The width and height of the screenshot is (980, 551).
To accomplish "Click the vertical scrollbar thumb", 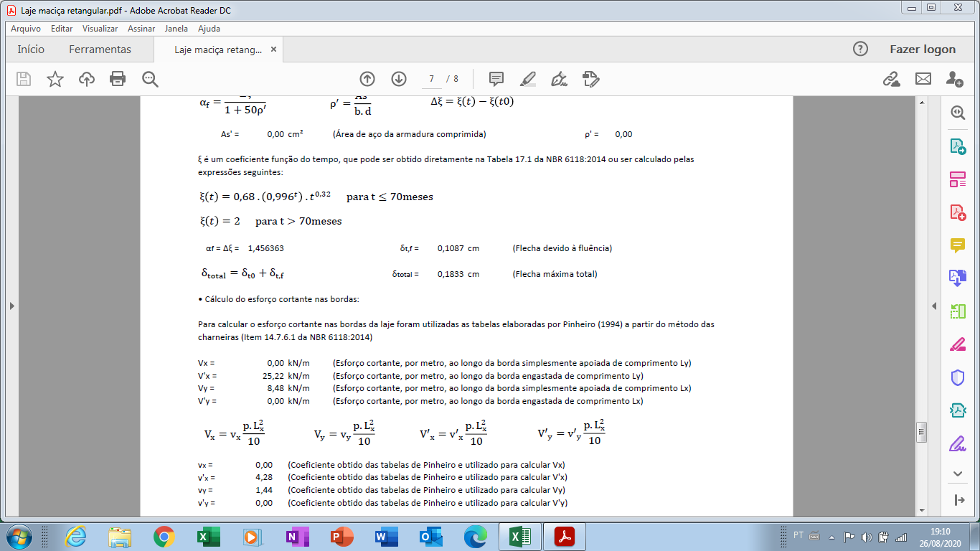I will tap(922, 432).
